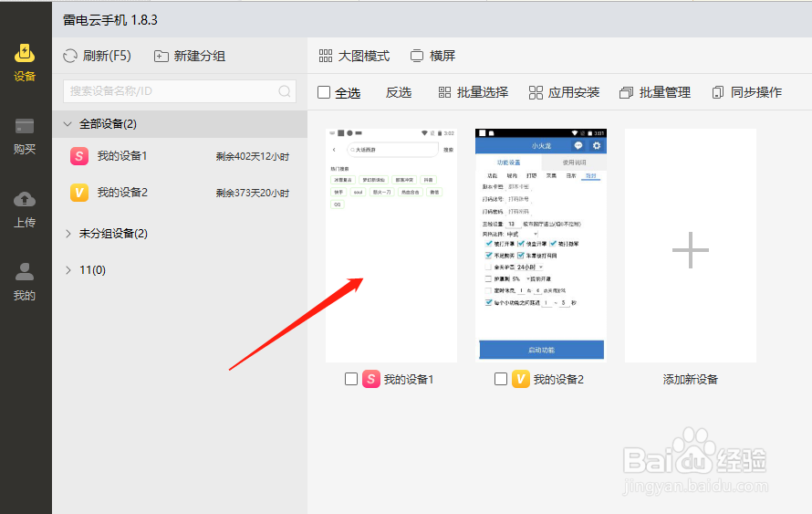Focus the 搜索设备名称/ID search field

180,91
